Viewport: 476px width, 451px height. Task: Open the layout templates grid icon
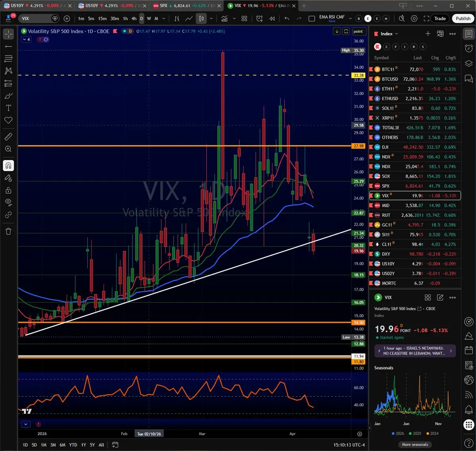[244, 18]
